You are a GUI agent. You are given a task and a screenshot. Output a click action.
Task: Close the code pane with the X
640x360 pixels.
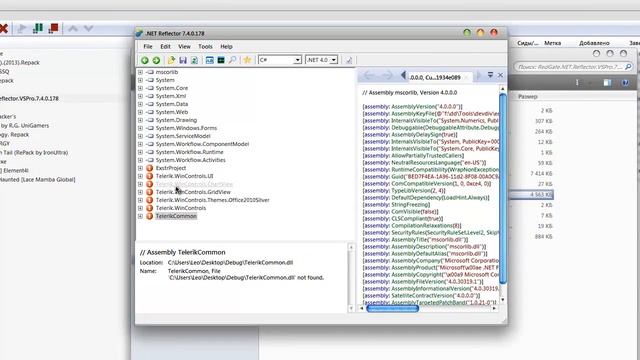click(x=500, y=75)
